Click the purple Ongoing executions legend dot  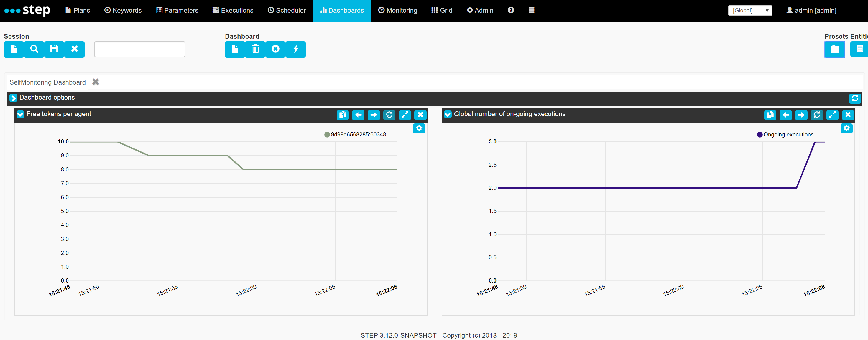click(759, 135)
